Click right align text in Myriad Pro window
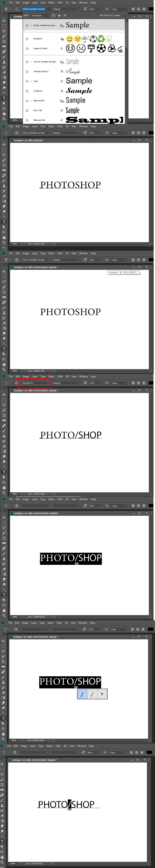 [x=144, y=383]
